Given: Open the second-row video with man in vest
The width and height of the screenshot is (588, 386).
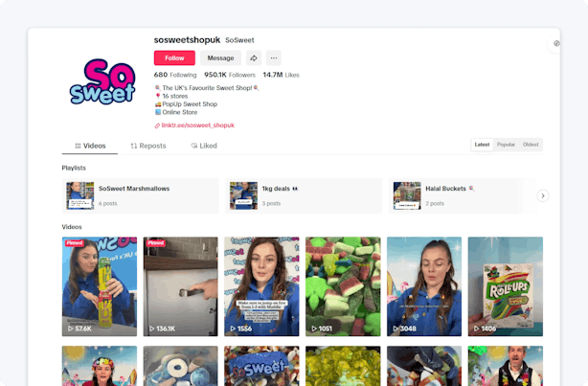Looking at the screenshot, I should 505,366.
